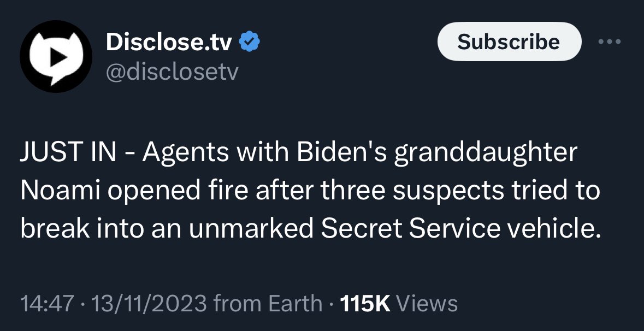Viewport: 644px width, 331px height.
Task: Open the 115K view count
Action: pyautogui.click(x=363, y=304)
